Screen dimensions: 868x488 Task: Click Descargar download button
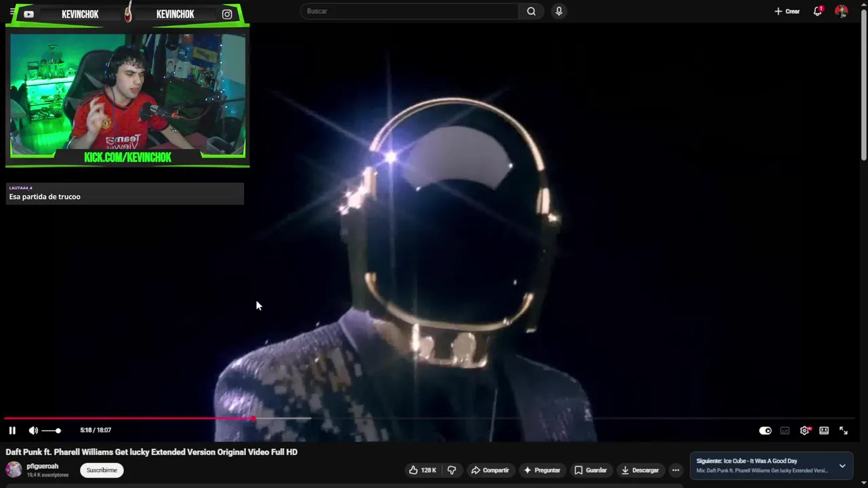[640, 470]
